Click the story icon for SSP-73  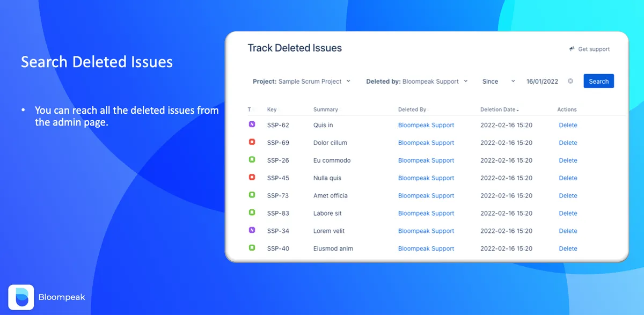pyautogui.click(x=252, y=195)
